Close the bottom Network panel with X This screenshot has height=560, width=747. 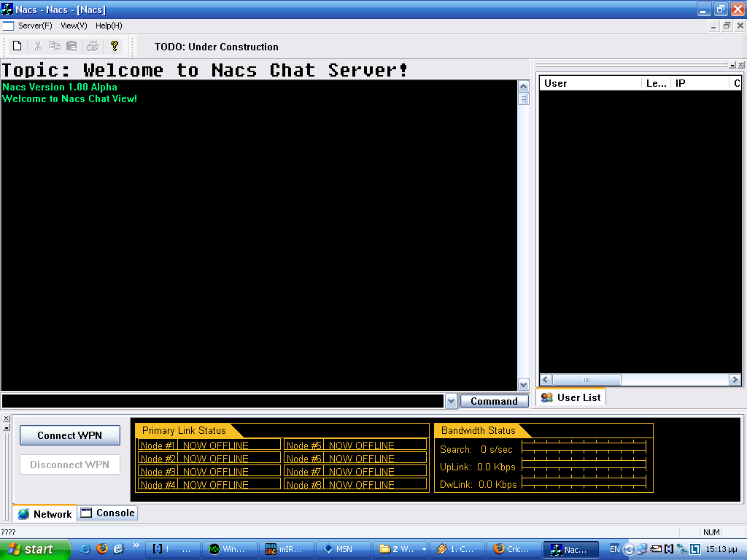tap(7, 419)
